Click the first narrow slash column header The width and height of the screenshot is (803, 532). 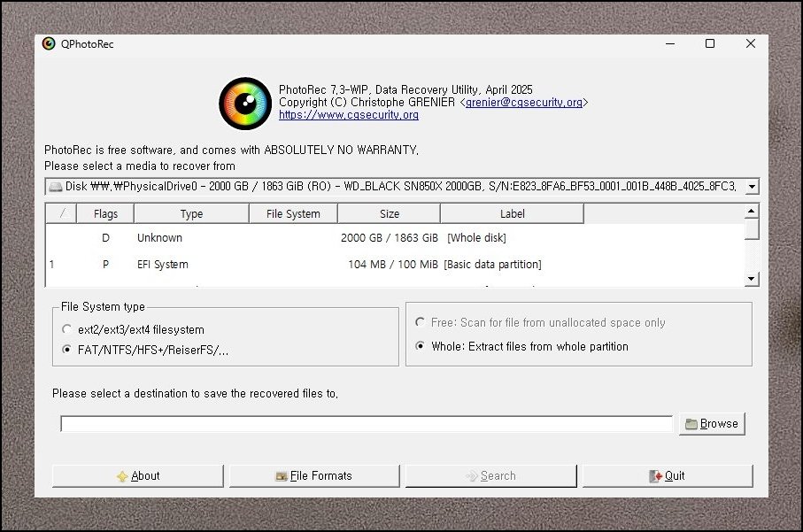tap(61, 214)
